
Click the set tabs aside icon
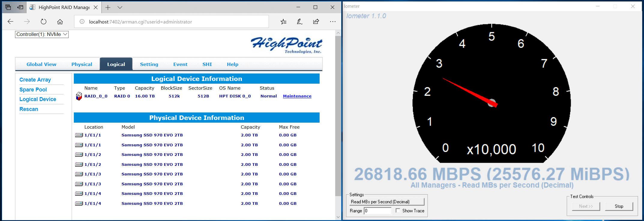(20, 7)
